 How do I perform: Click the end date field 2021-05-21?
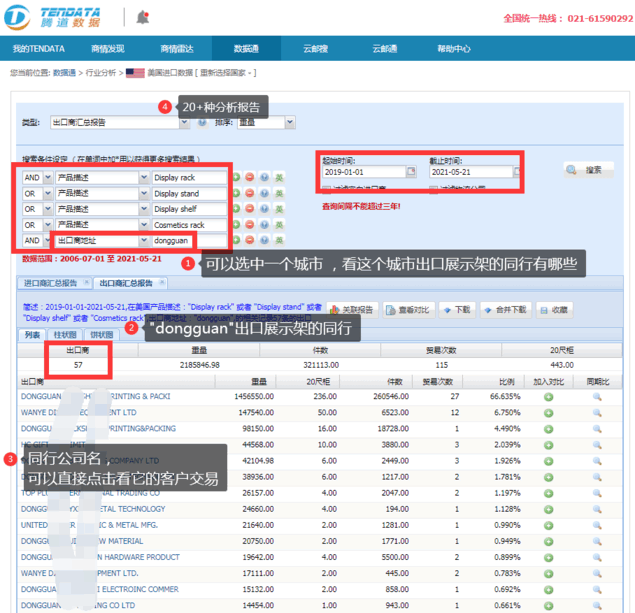pyautogui.click(x=471, y=172)
